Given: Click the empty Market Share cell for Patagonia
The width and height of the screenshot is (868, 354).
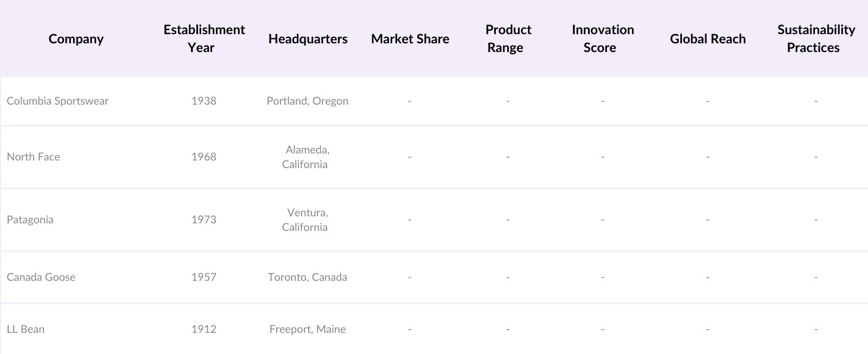Looking at the screenshot, I should pos(410,220).
